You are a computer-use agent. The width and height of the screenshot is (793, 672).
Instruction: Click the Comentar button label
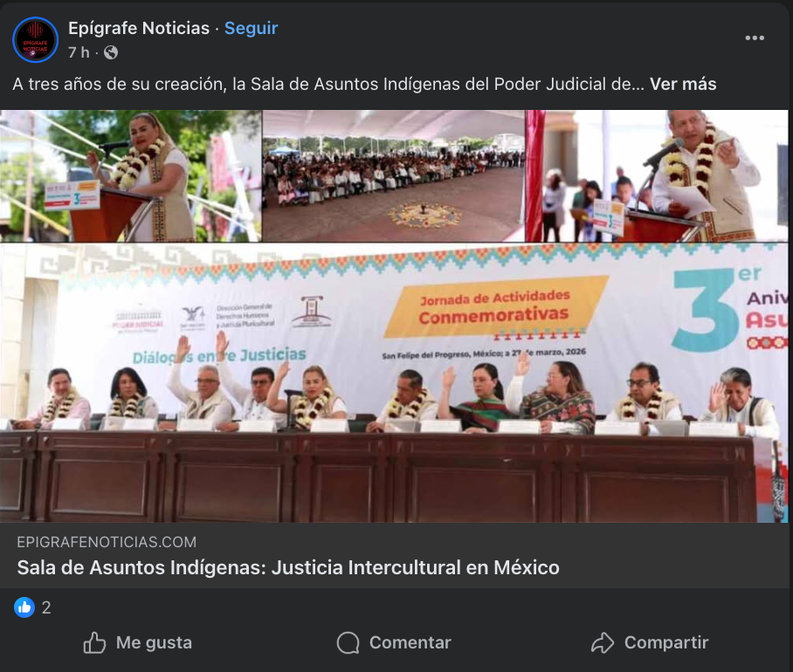(410, 642)
